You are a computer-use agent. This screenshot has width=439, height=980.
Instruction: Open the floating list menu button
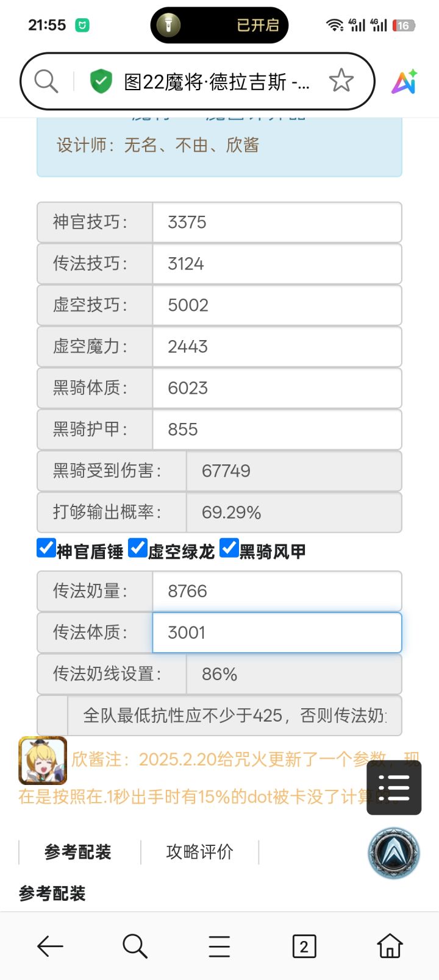point(394,788)
